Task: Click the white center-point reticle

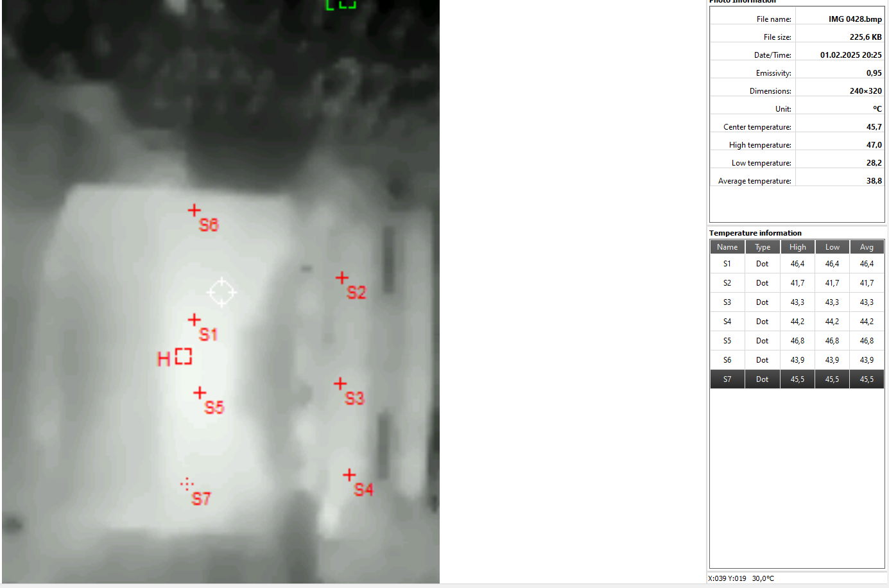Action: [x=221, y=292]
